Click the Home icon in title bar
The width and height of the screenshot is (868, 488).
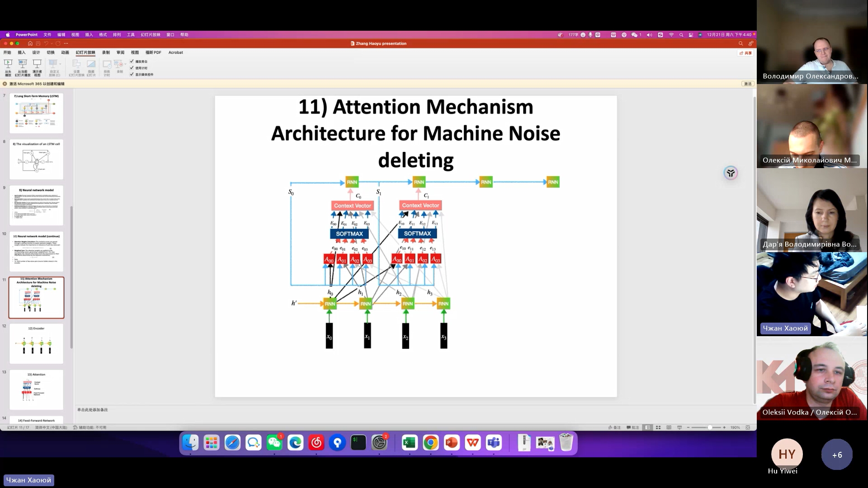tap(30, 43)
